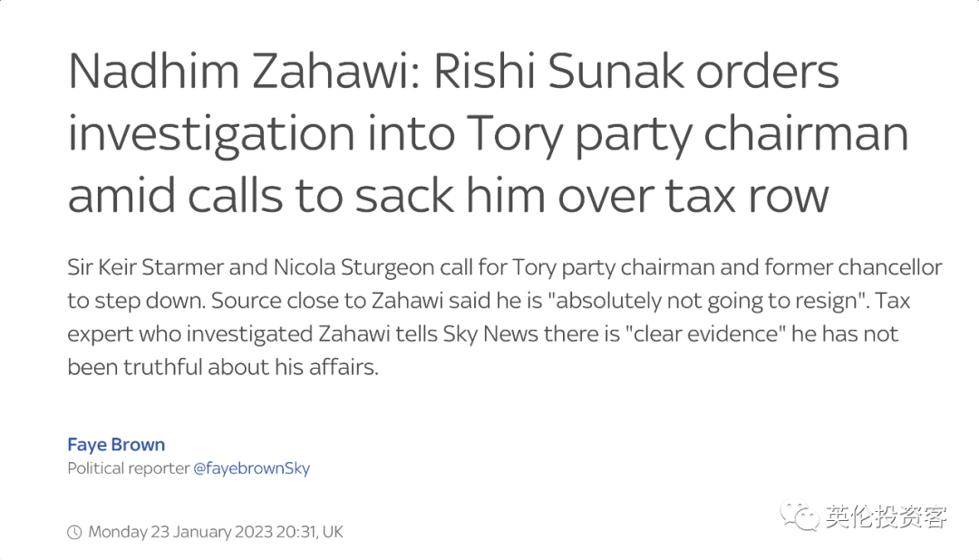Click the clock icon beside the publication date
The width and height of the screenshot is (979, 560).
[x=74, y=532]
